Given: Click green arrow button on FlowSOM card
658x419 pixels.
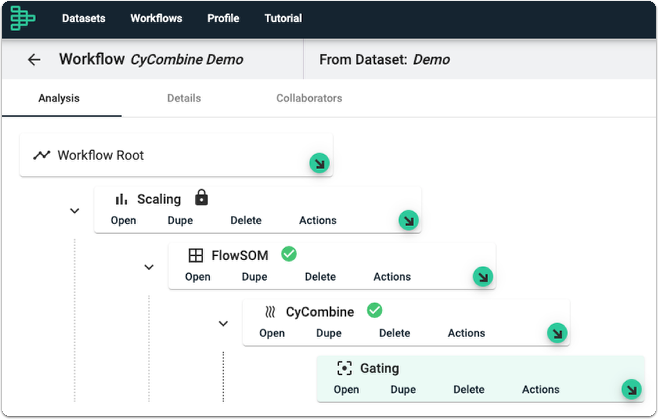Looking at the screenshot, I should pyautogui.click(x=483, y=277).
